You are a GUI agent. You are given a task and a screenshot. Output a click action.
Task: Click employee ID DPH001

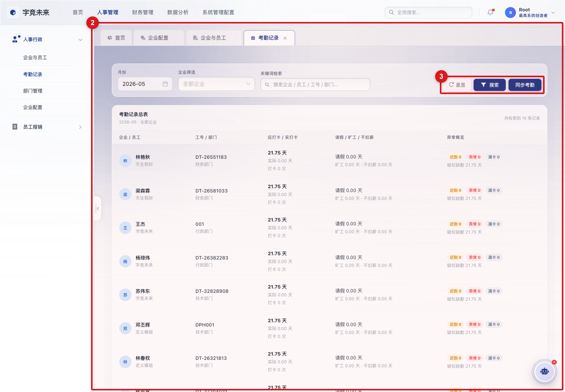(x=205, y=325)
